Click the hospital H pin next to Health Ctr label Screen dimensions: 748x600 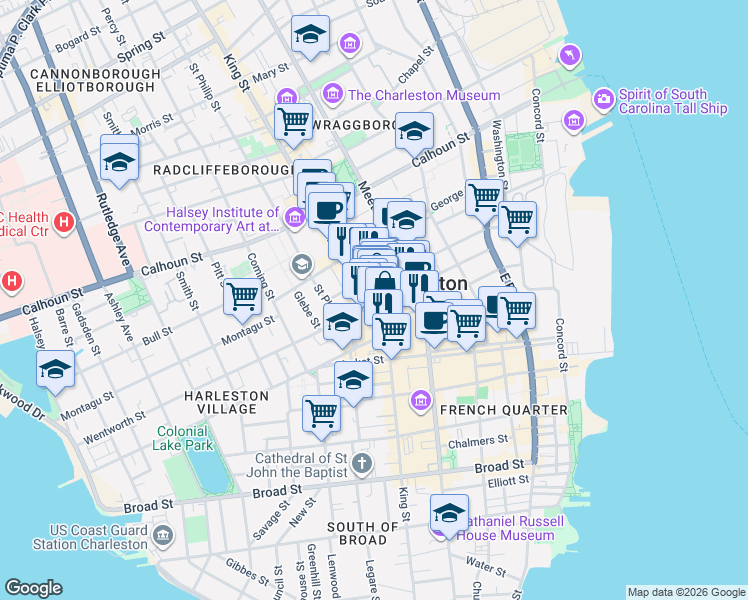(64, 222)
